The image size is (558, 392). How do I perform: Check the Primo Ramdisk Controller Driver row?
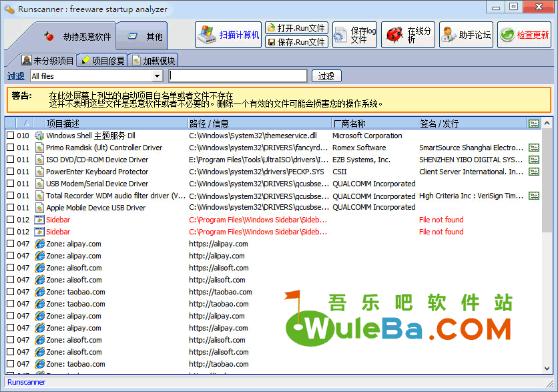click(x=11, y=148)
